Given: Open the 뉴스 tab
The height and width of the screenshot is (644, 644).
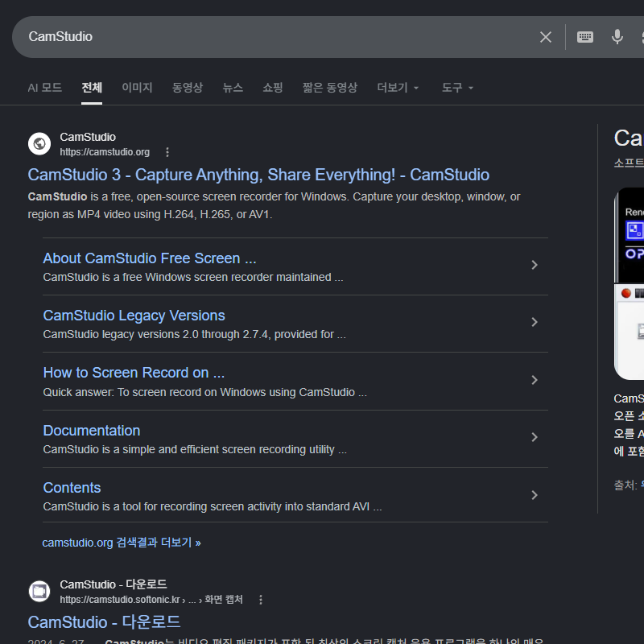Looking at the screenshot, I should (233, 88).
